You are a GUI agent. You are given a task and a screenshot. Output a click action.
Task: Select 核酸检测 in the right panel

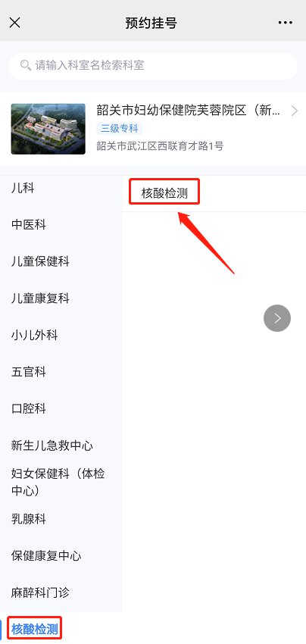pos(164,193)
